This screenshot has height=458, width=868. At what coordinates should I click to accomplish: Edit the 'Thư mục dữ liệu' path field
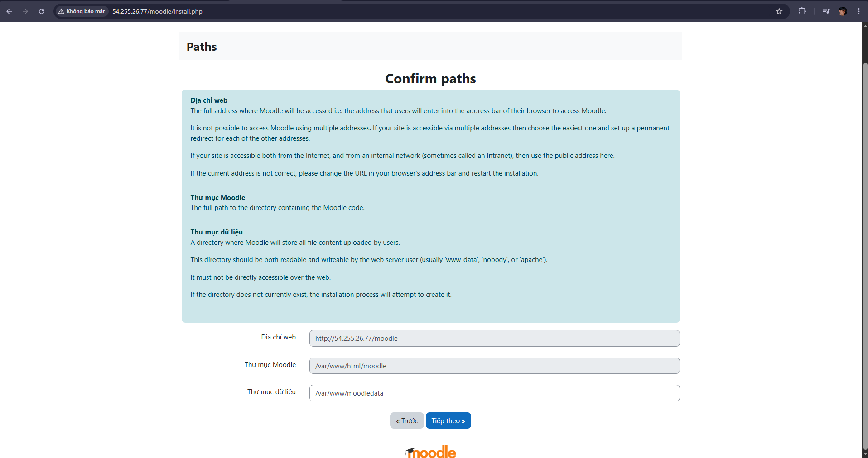coord(494,393)
